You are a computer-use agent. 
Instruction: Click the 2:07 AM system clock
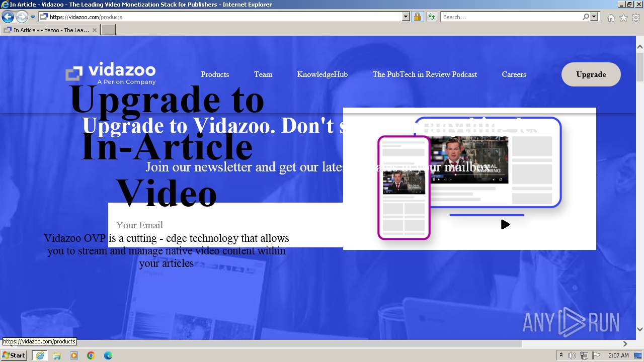[618, 355]
